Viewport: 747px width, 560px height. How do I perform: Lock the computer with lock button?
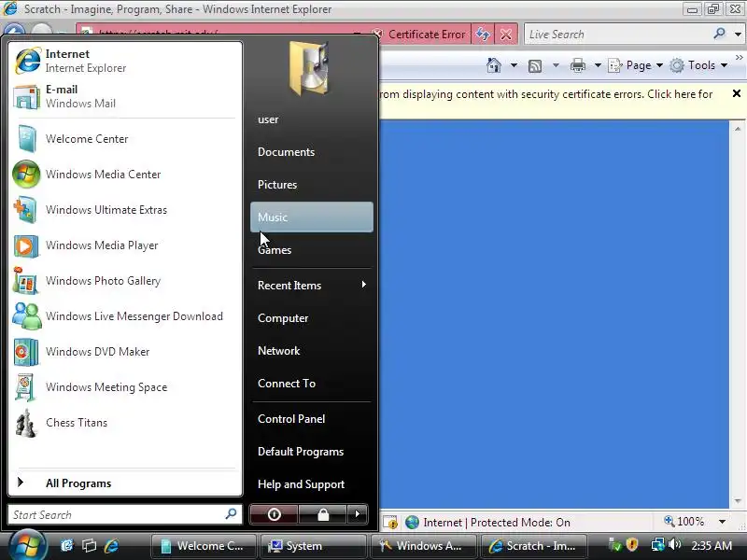pos(323,514)
